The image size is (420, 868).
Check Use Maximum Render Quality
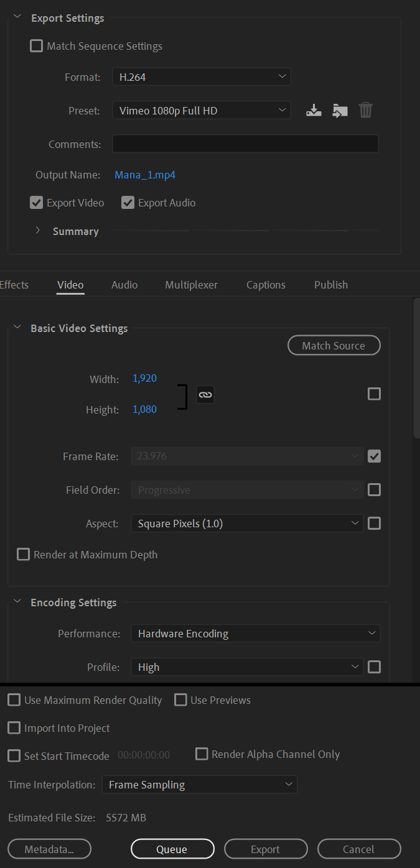(x=14, y=699)
